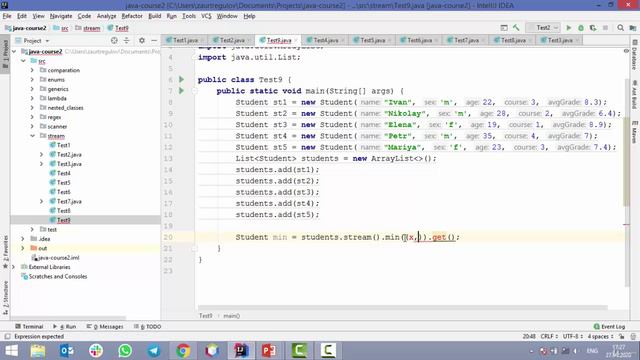Open File Explorer from taskbar
Image resolution: width=640 pixels, height=360 pixels.
pos(38,351)
